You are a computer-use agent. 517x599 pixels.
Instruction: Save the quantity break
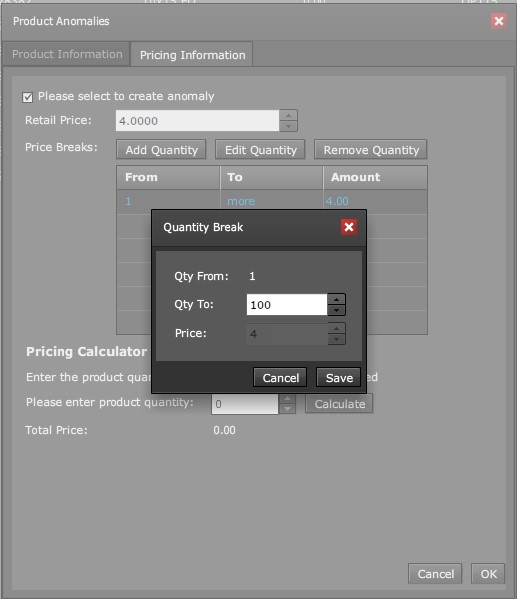pos(339,378)
